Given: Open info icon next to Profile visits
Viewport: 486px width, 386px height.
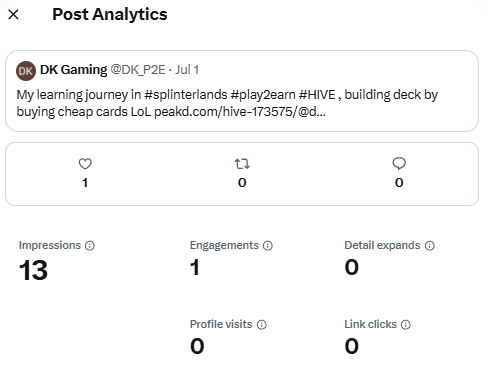Looking at the screenshot, I should click(262, 325).
